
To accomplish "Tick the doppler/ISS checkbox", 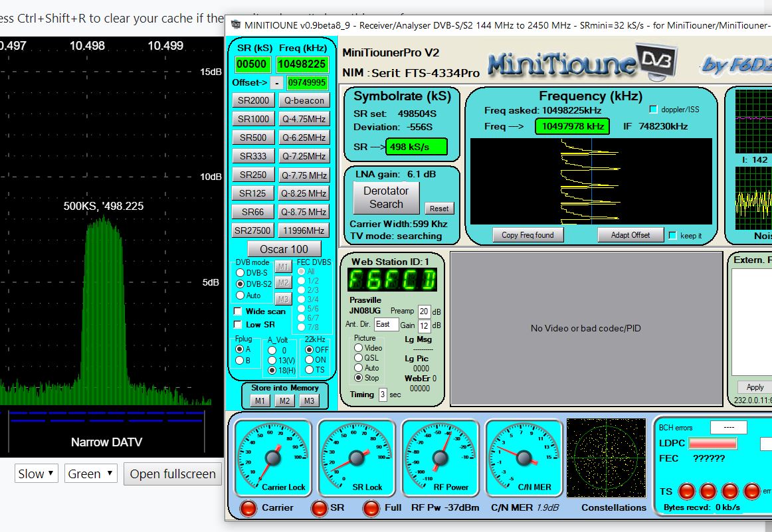I will point(653,109).
